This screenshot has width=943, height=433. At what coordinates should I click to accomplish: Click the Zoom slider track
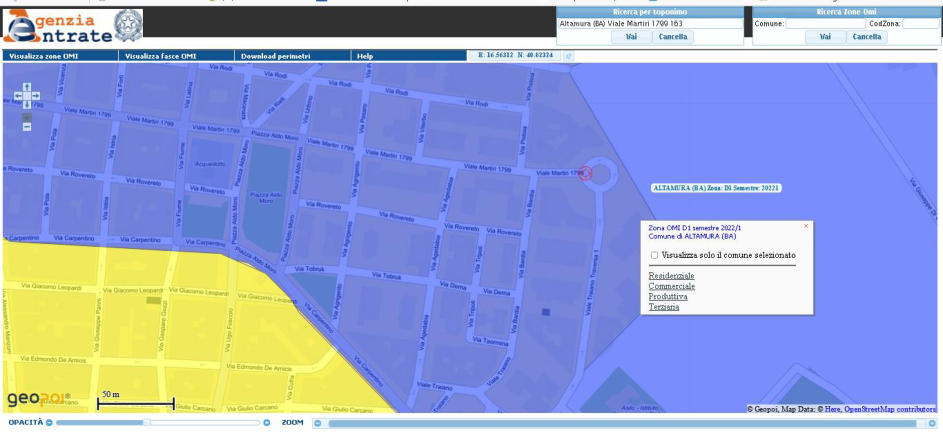[620, 423]
